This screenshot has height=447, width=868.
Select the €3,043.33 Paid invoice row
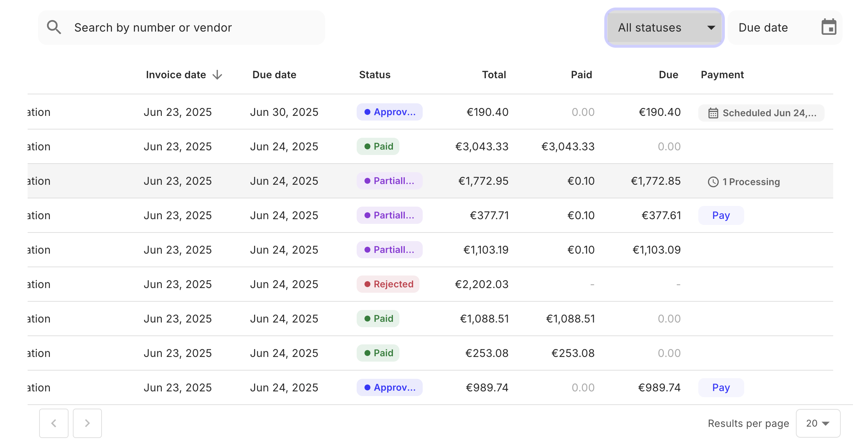(430, 146)
